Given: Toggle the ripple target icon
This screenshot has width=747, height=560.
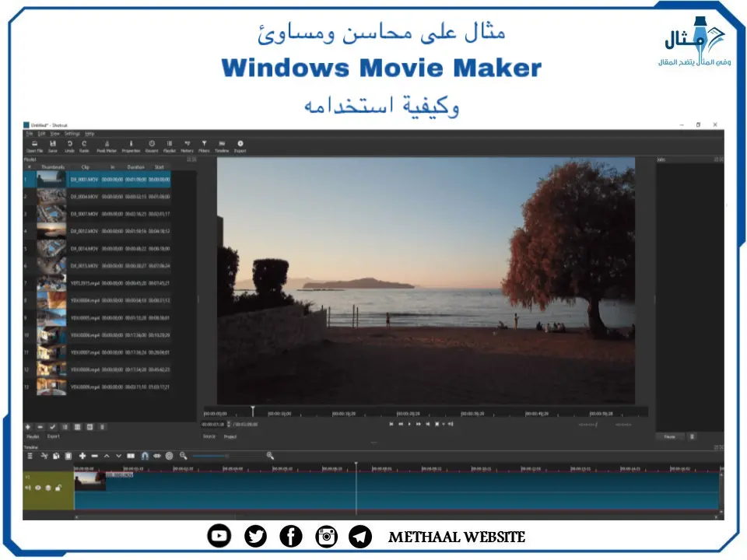Looking at the screenshot, I should point(169,457).
